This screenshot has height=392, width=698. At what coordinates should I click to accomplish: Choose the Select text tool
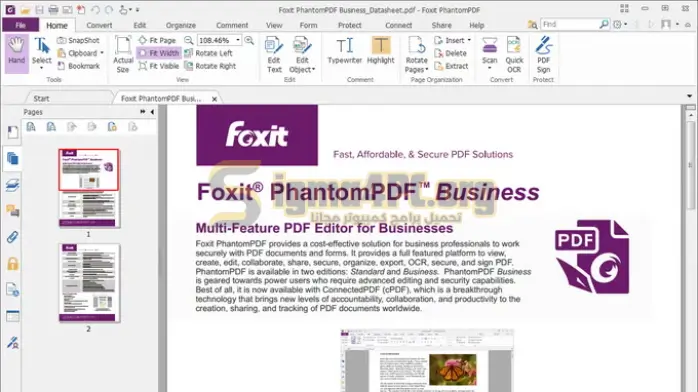click(41, 54)
